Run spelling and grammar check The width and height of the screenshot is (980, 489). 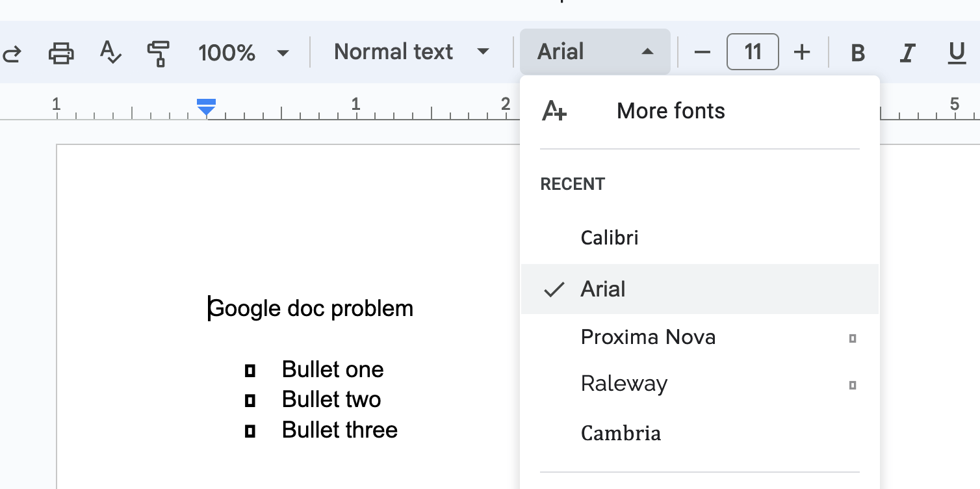(x=110, y=53)
